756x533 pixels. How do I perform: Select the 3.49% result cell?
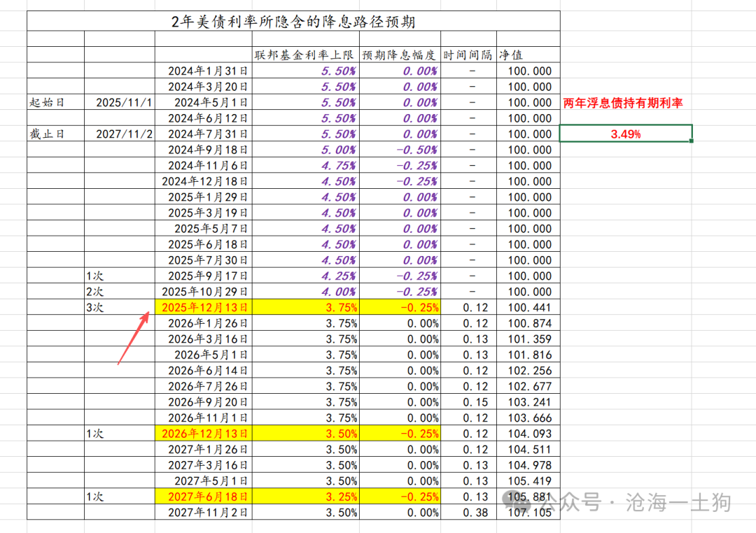click(626, 134)
